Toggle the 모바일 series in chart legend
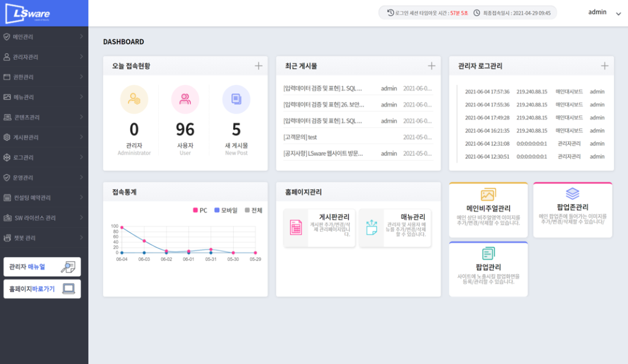 click(x=225, y=210)
